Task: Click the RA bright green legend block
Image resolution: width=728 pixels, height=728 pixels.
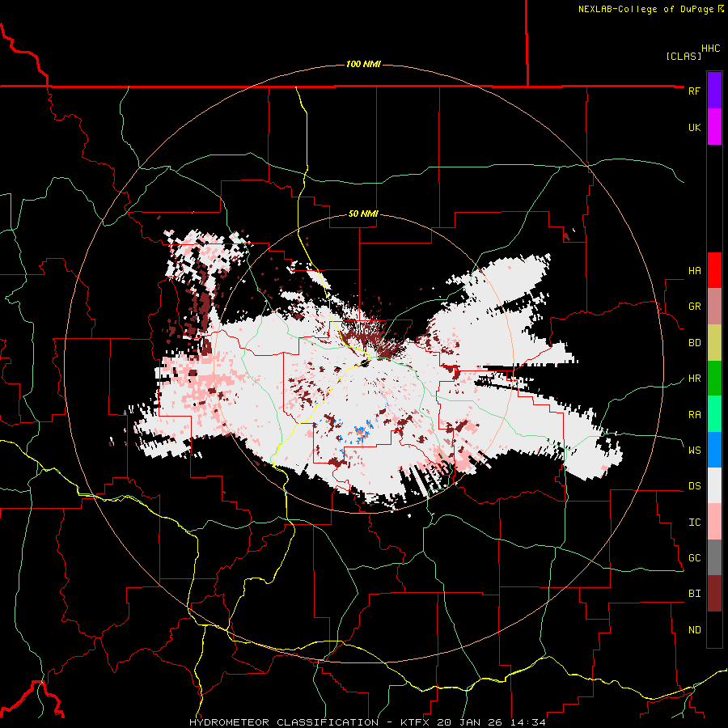Action: (714, 414)
